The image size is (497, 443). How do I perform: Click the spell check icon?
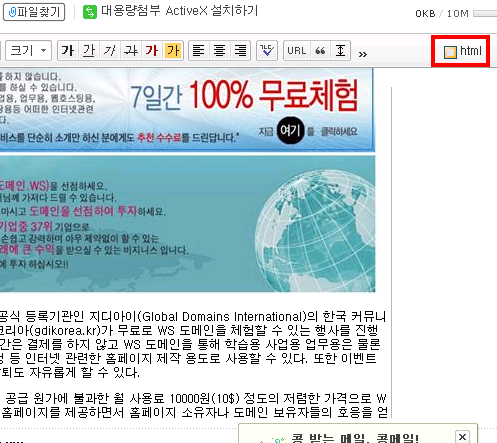(x=267, y=51)
